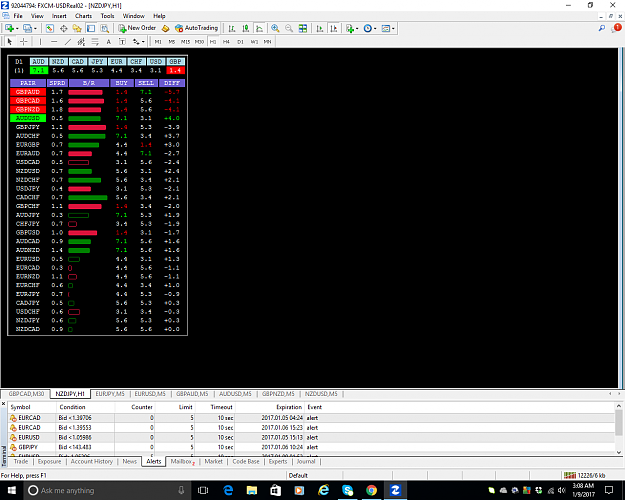The image size is (625, 500).
Task: Open the Tools menu
Action: pos(107,16)
